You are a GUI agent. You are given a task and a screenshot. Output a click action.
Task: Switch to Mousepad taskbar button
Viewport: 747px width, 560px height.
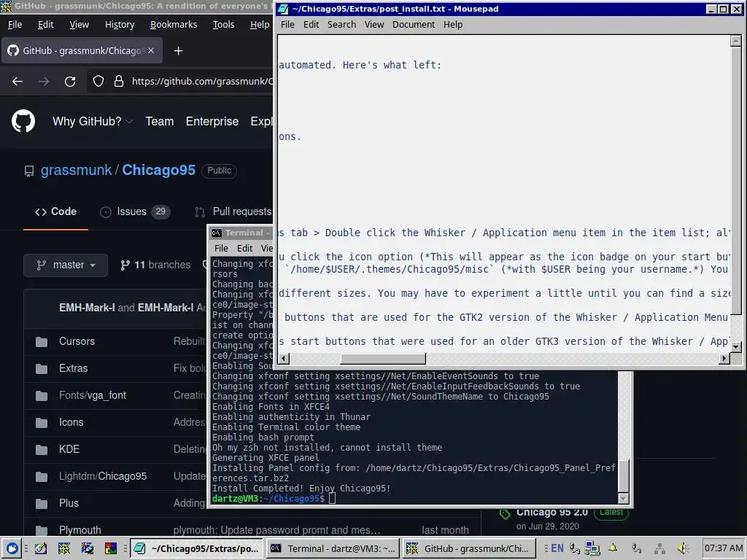(197, 548)
